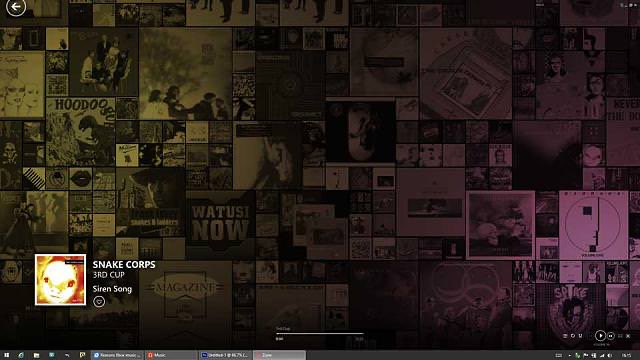Select the 3RD CUP album title
The image size is (640, 360).
click(x=109, y=275)
